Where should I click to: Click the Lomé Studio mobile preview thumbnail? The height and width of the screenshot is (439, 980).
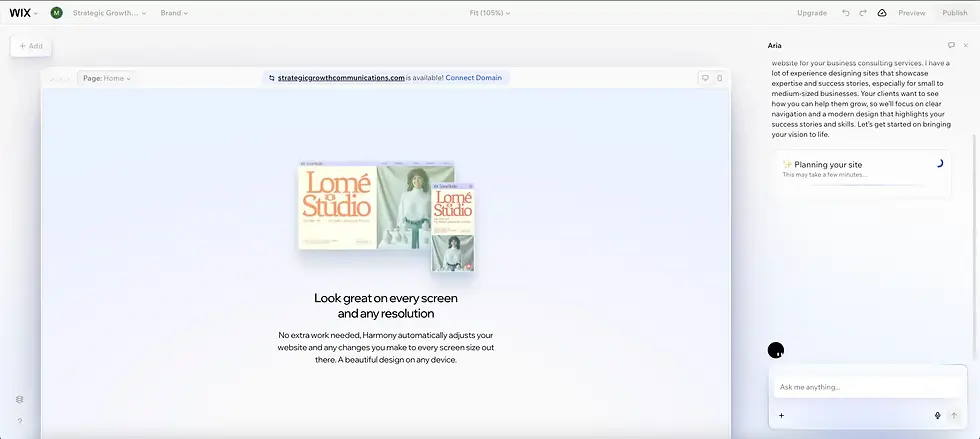[452, 227]
